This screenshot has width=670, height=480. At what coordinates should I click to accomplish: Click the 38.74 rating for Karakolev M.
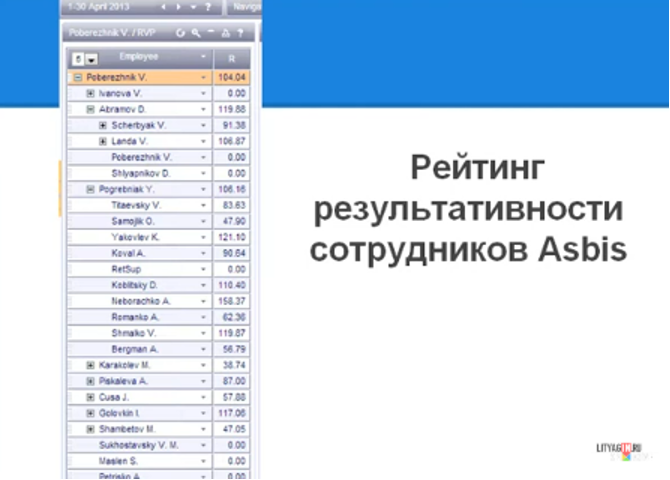click(232, 365)
